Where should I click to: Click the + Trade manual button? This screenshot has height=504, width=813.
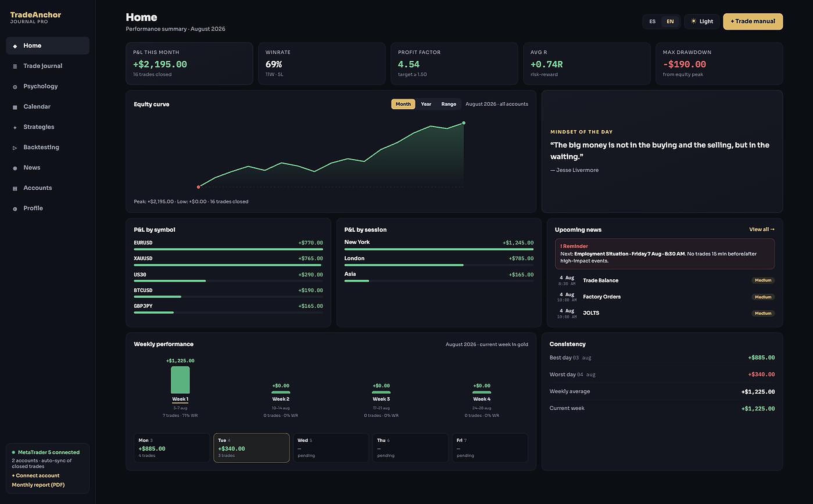click(753, 21)
